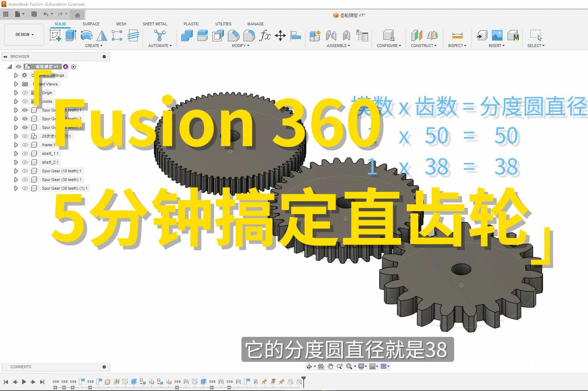Select the Joint tool under Assemble

pyautogui.click(x=331, y=36)
